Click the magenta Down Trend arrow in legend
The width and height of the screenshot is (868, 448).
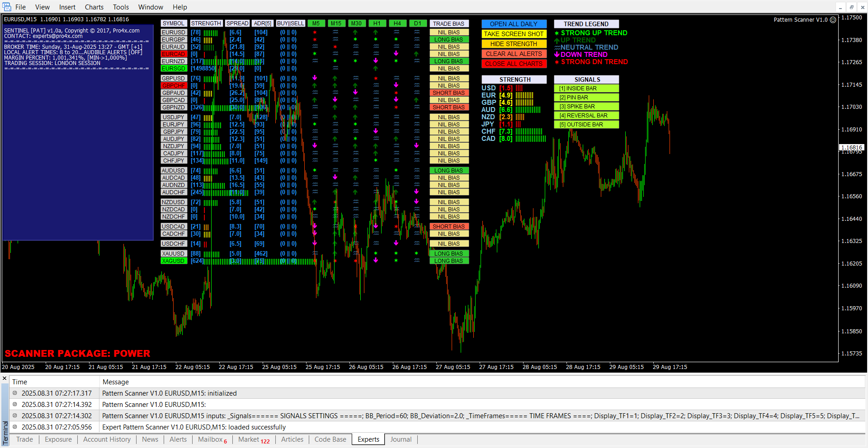tap(557, 55)
